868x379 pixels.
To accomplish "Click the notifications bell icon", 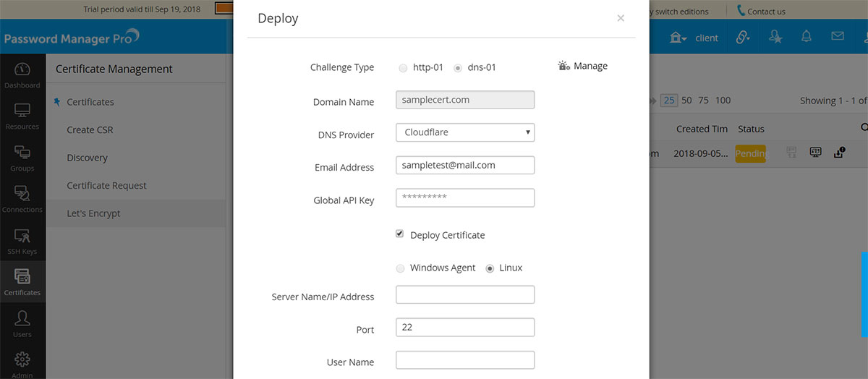I will [x=806, y=37].
